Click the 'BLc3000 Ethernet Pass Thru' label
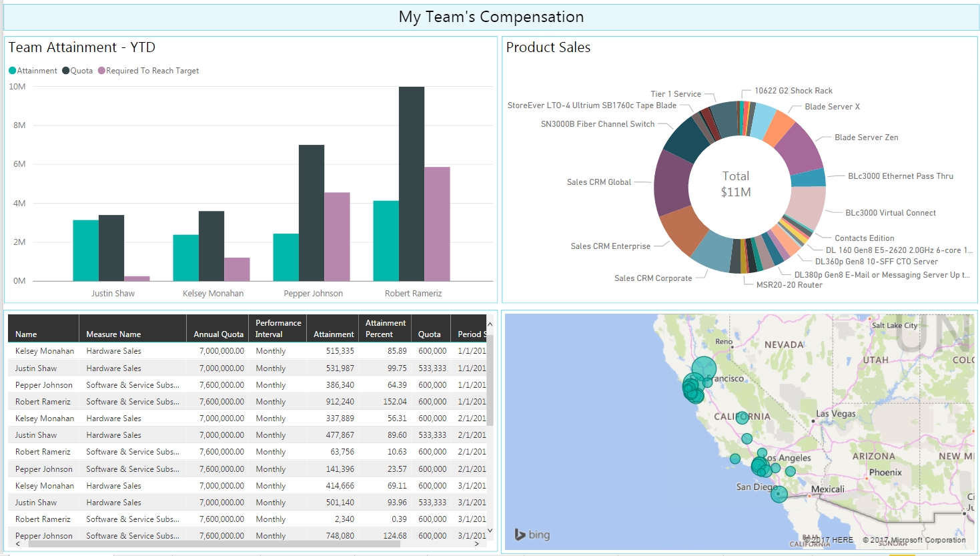This screenshot has width=980, height=556. [901, 176]
